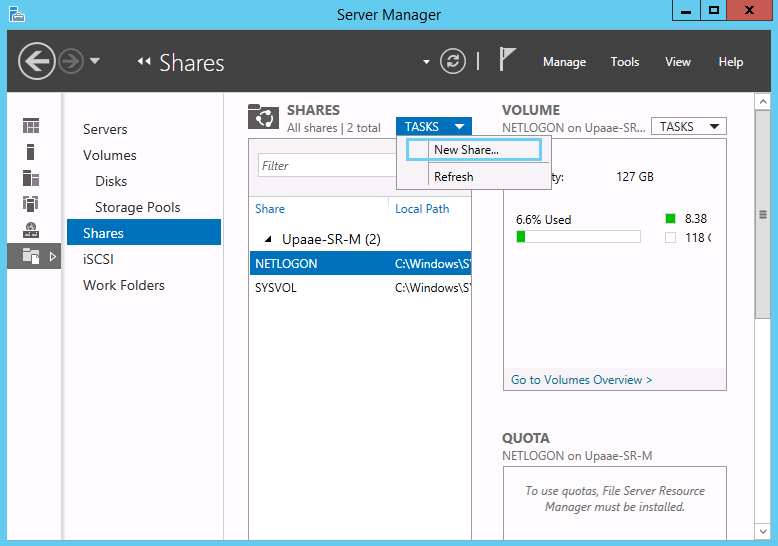The height and width of the screenshot is (546, 778).
Task: Open the Notifications flag icon
Action: click(507, 59)
